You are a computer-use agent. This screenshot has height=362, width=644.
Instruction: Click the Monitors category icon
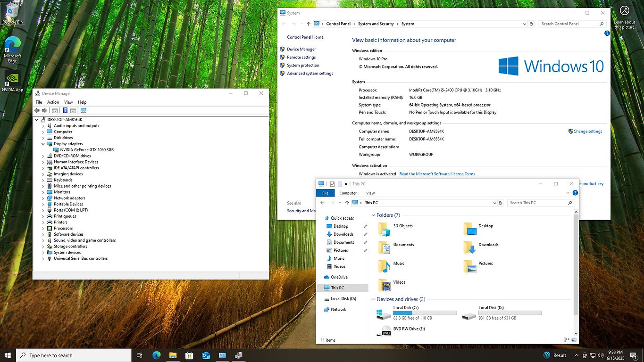pos(50,192)
